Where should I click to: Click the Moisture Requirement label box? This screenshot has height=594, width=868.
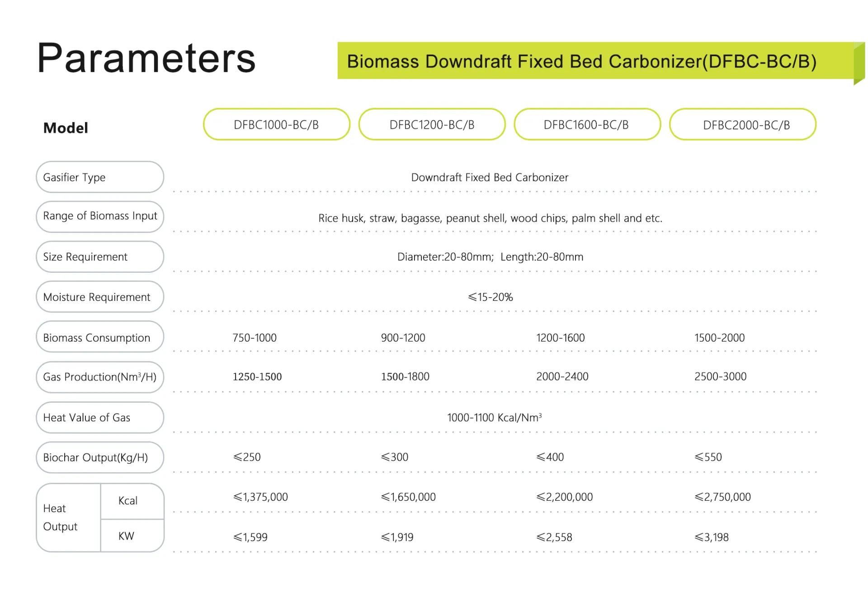(99, 297)
